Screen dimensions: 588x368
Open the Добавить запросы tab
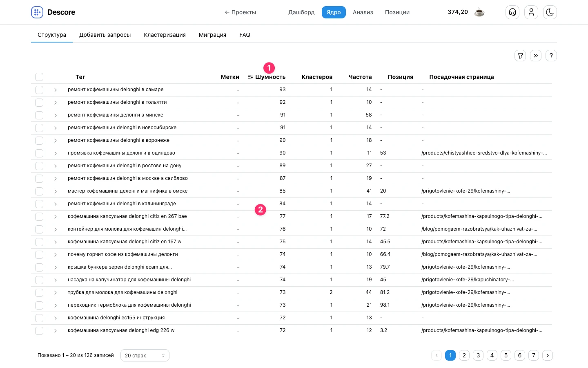(105, 35)
